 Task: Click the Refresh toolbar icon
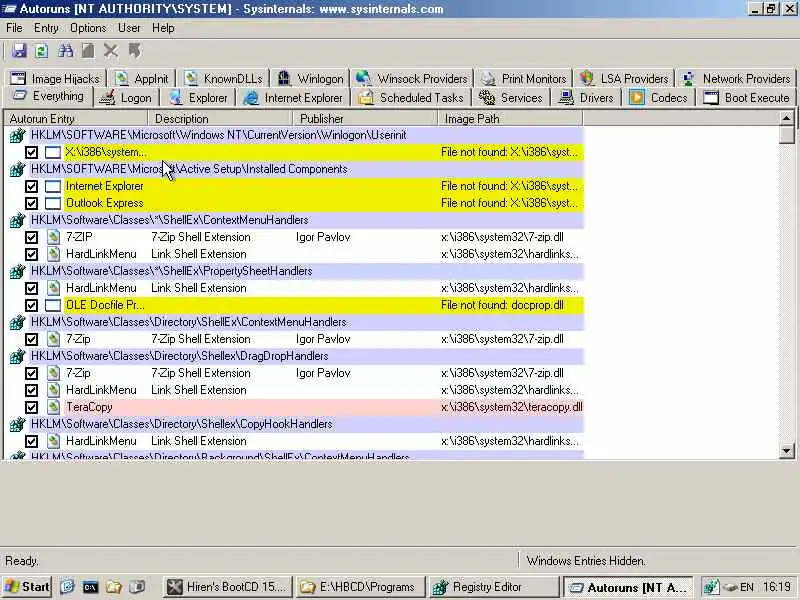[x=41, y=51]
